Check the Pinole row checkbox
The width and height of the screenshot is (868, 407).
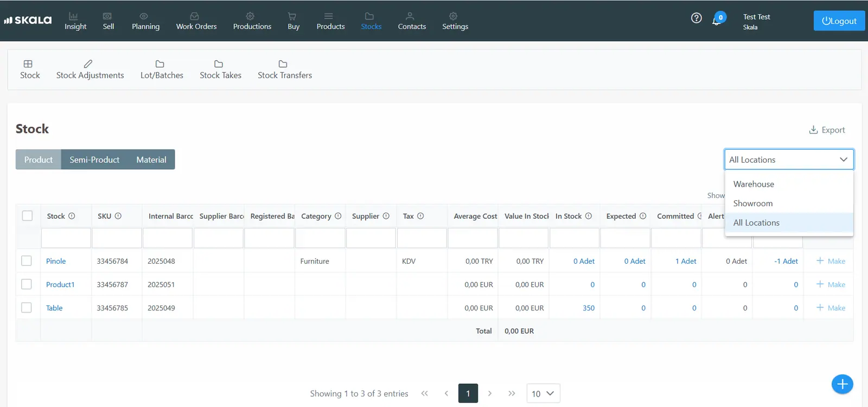click(27, 261)
